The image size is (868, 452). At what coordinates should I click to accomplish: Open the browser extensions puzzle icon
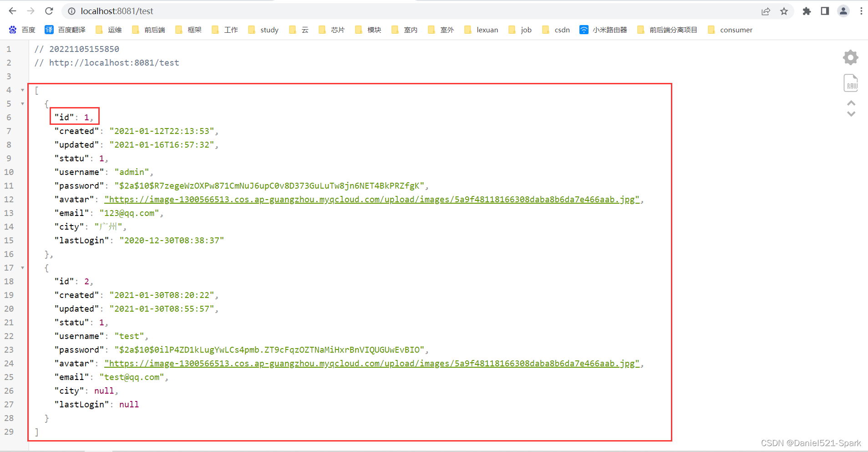pos(807,11)
